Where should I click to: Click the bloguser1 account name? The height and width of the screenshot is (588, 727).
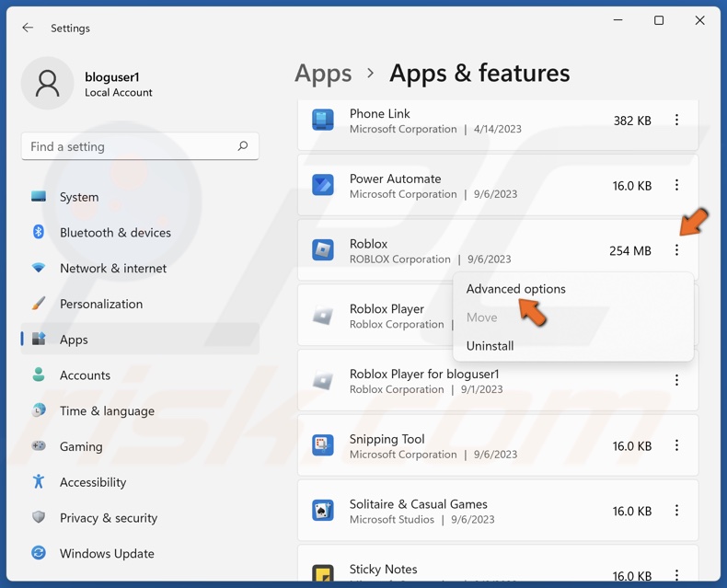[111, 76]
